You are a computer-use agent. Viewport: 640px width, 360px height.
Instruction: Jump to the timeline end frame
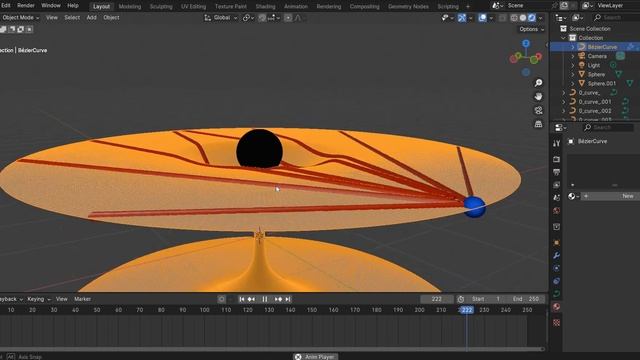(x=288, y=299)
